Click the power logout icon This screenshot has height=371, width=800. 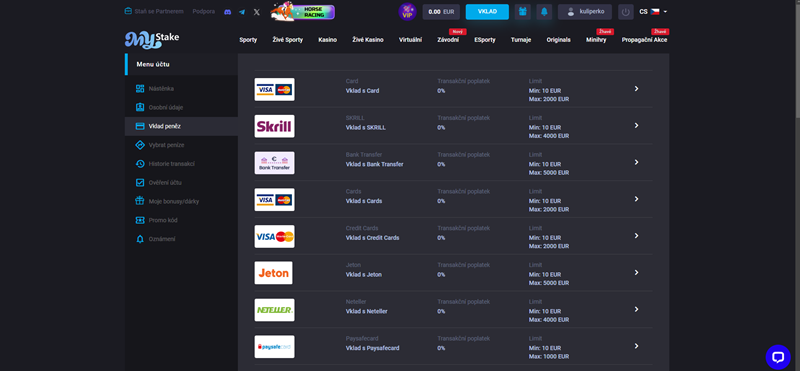coord(626,12)
